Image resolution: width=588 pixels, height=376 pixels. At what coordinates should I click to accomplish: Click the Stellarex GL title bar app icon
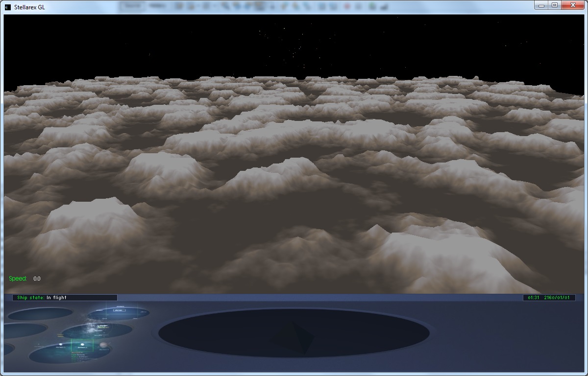pyautogui.click(x=7, y=5)
